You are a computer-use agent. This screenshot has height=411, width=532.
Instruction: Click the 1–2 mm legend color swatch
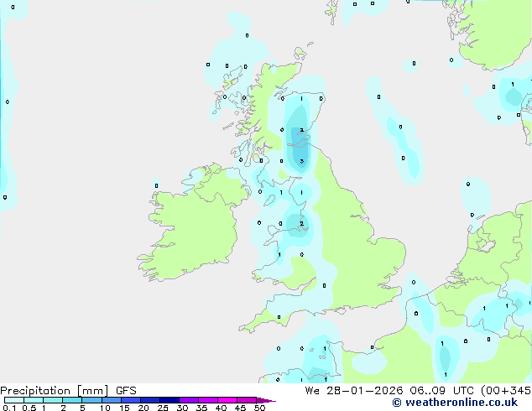click(x=53, y=400)
